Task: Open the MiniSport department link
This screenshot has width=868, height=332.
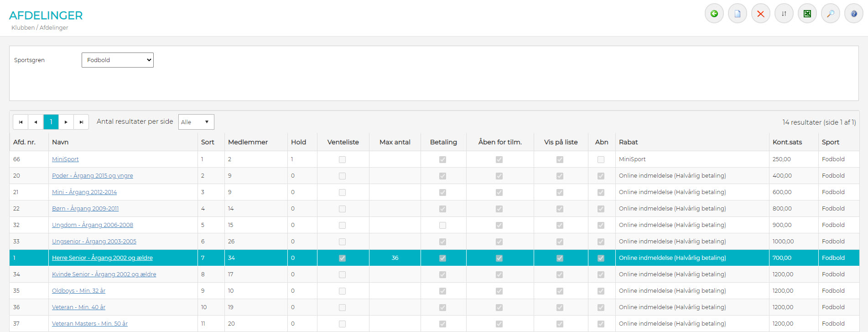Action: [65, 159]
